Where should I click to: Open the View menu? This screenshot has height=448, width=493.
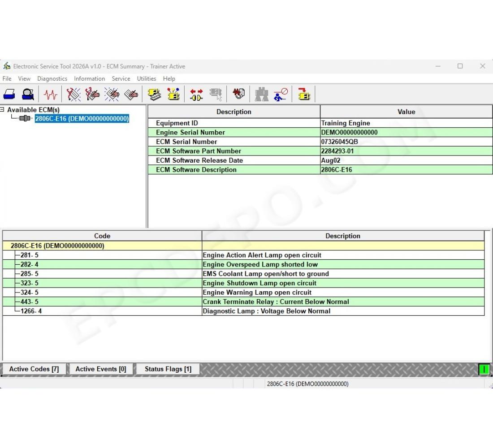[24, 78]
